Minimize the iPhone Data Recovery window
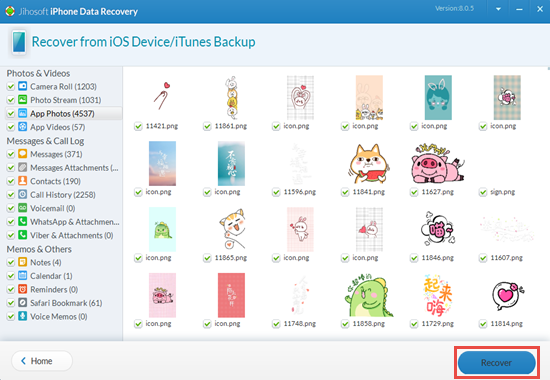Screen dimensions: 550x380 coord(519,9)
